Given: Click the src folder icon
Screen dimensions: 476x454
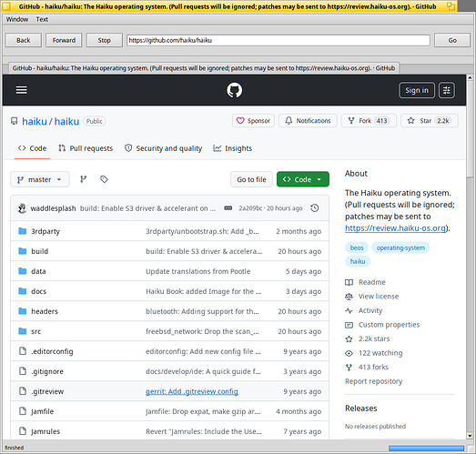Looking at the screenshot, I should pyautogui.click(x=23, y=331).
